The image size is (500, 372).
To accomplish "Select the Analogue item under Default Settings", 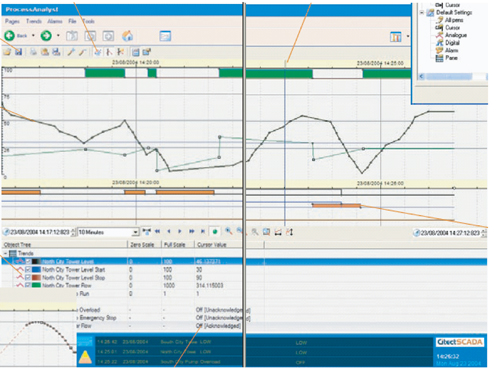I will [x=456, y=35].
